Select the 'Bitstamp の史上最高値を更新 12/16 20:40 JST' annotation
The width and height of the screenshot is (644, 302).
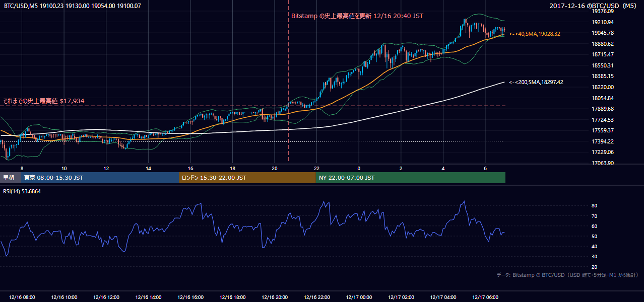coord(357,16)
